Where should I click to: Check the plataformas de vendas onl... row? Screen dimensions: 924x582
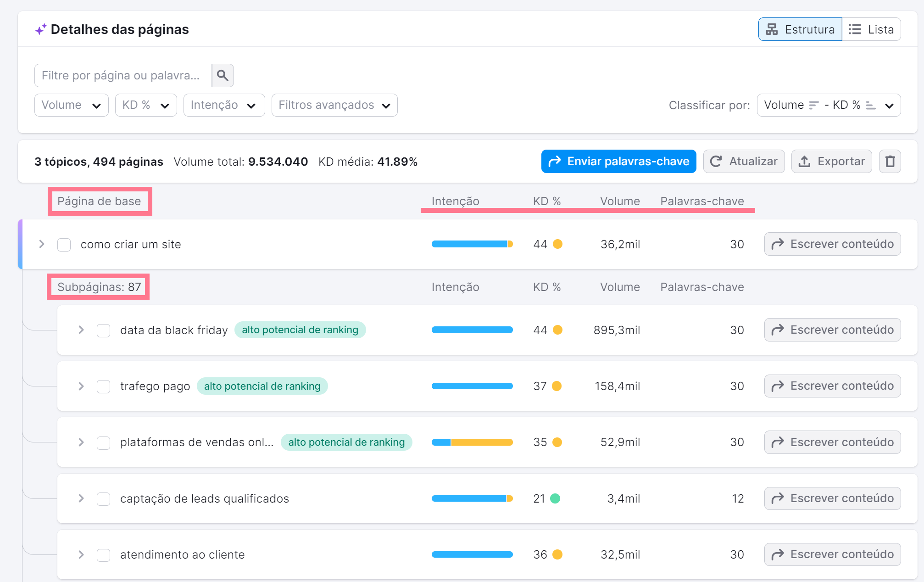pos(104,443)
